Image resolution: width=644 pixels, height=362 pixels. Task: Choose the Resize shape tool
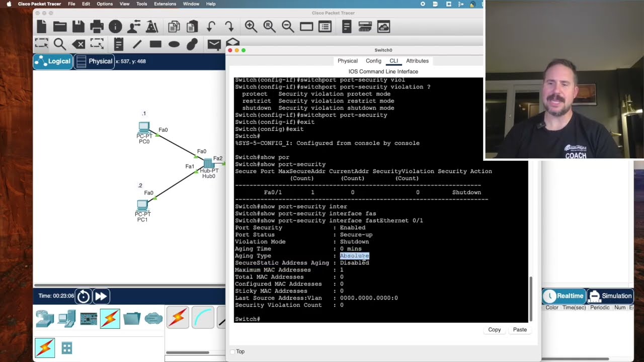97,44
